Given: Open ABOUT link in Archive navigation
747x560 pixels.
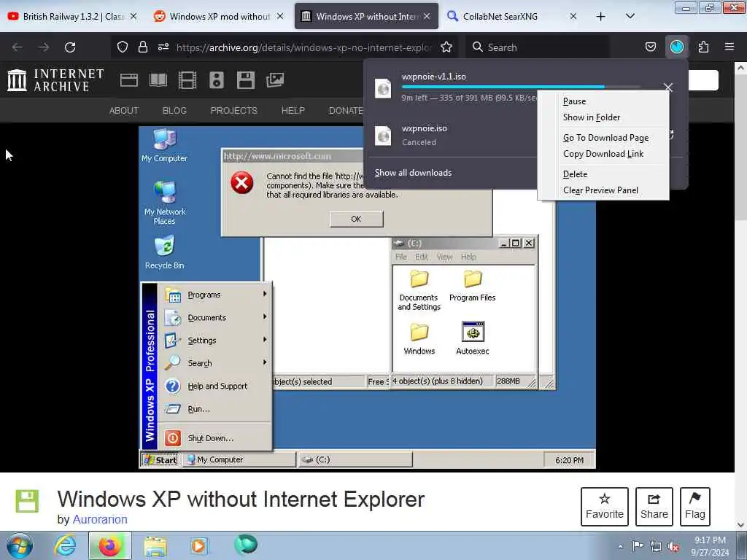Looking at the screenshot, I should point(124,111).
